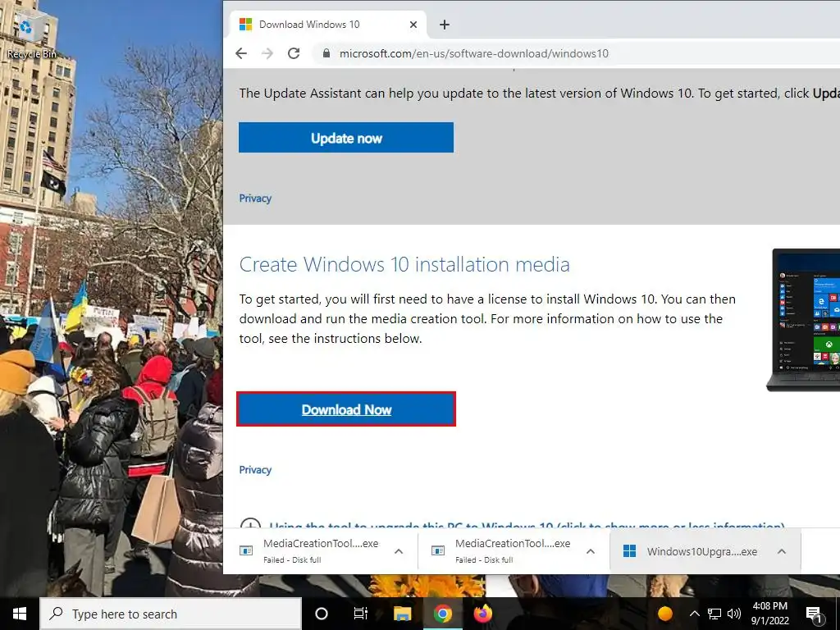Launch Firefox from taskbar
The height and width of the screenshot is (630, 840).
coord(482,614)
